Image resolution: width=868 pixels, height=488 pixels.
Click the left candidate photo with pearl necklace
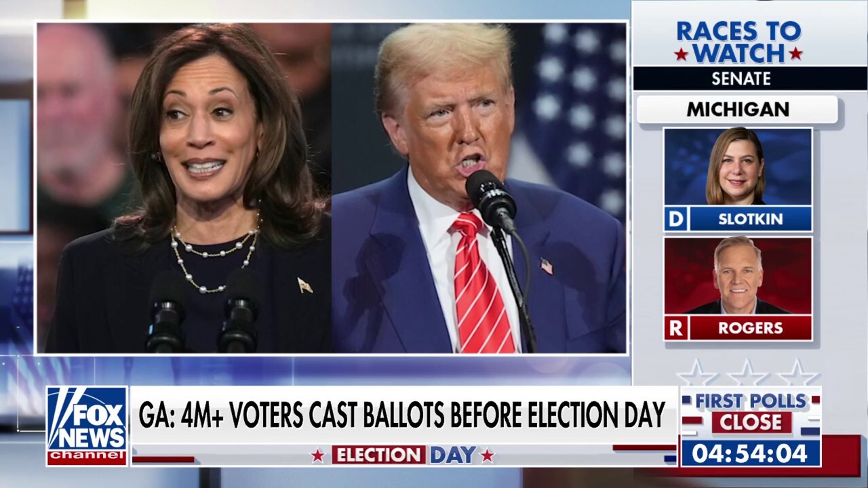coord(184,188)
